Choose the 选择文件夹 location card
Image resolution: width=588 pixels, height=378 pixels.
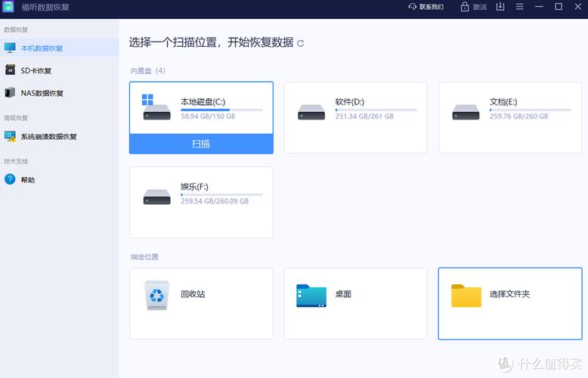[x=510, y=303]
